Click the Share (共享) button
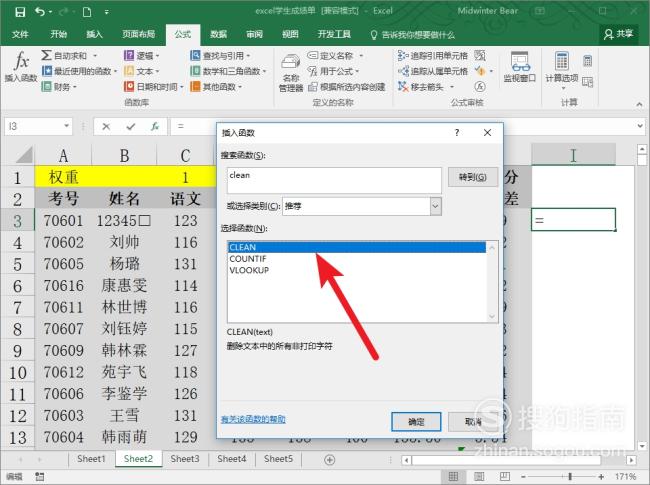Screen dimensions: 650x485 (x=618, y=34)
